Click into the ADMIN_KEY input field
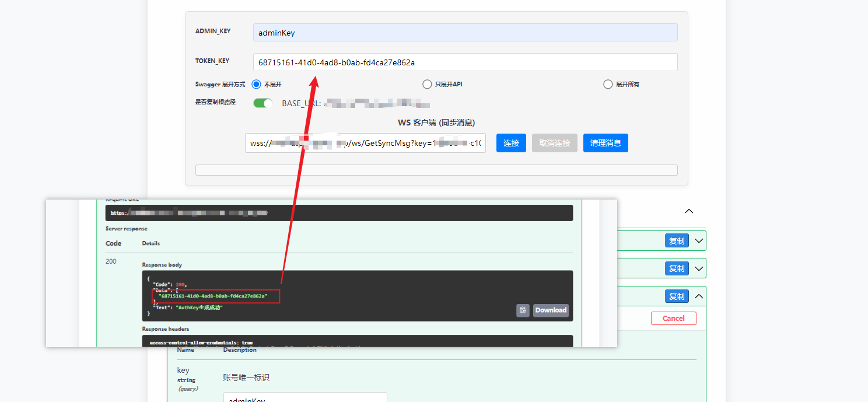The image size is (868, 402). click(x=465, y=33)
